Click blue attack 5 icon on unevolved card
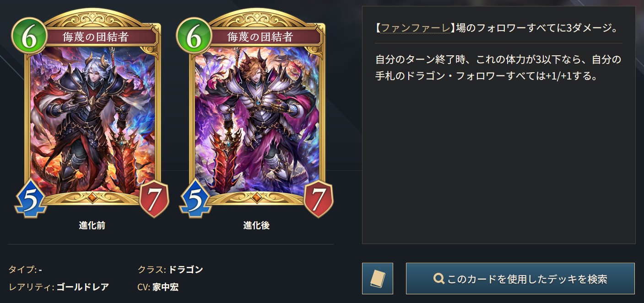Screen dimensions: 644x303 click(x=29, y=199)
